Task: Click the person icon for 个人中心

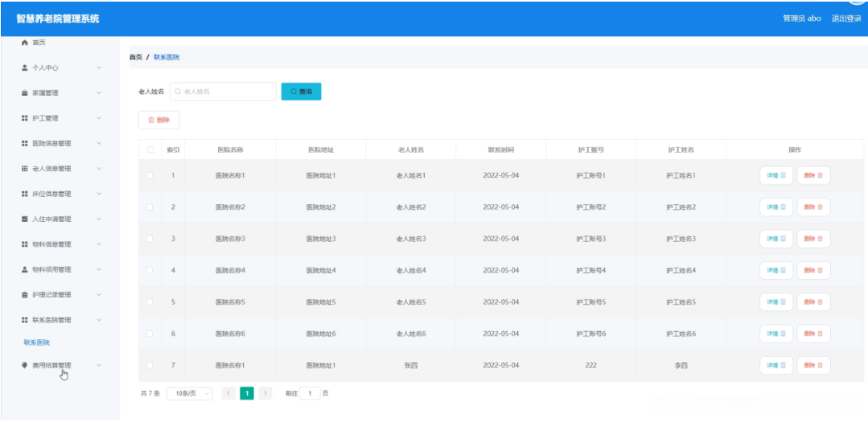Action: tap(24, 68)
